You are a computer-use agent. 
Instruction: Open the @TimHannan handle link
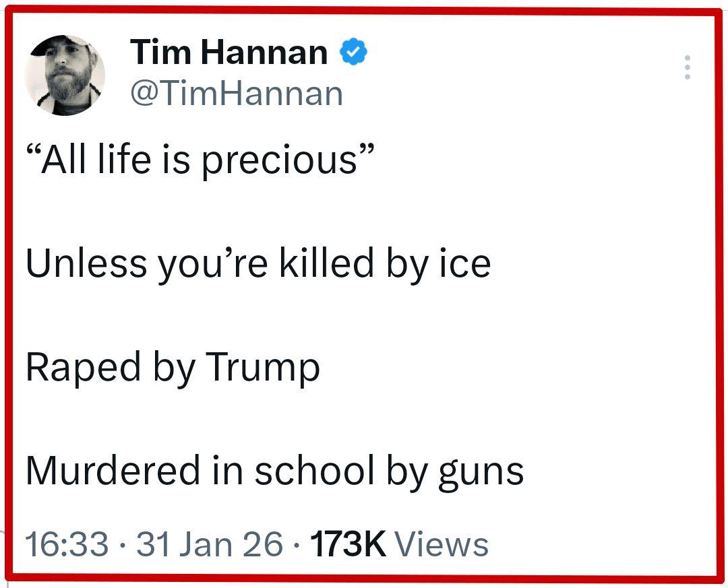tap(236, 94)
